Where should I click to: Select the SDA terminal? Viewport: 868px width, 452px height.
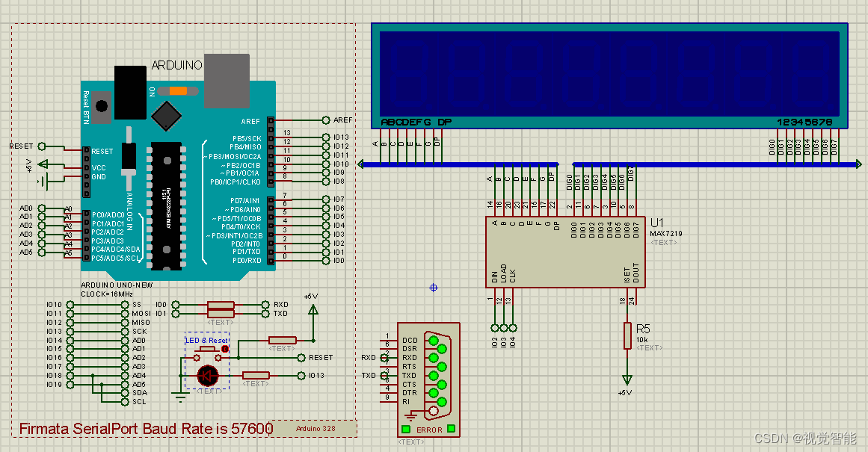(125, 393)
